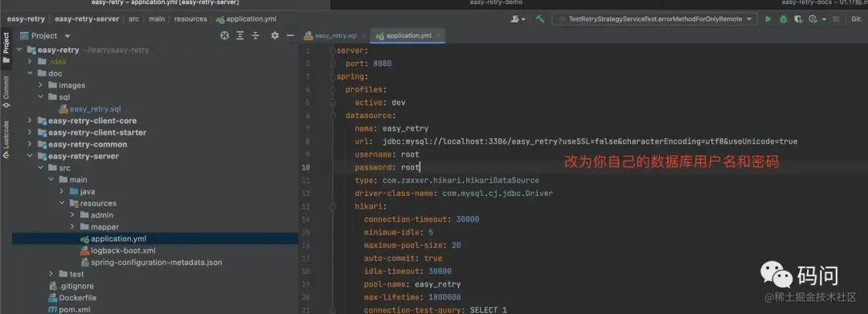This screenshot has width=868, height=314.
Task: Expand the java folder
Action: pyautogui.click(x=62, y=191)
